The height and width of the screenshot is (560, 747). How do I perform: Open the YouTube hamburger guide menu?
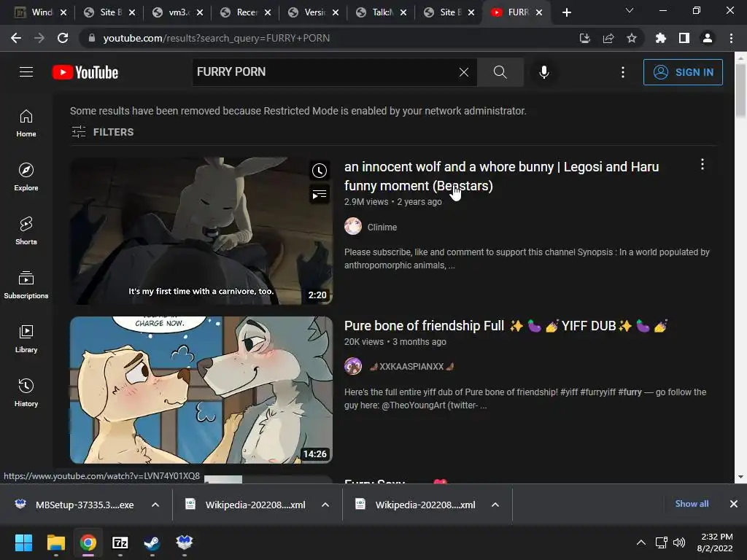tap(26, 72)
